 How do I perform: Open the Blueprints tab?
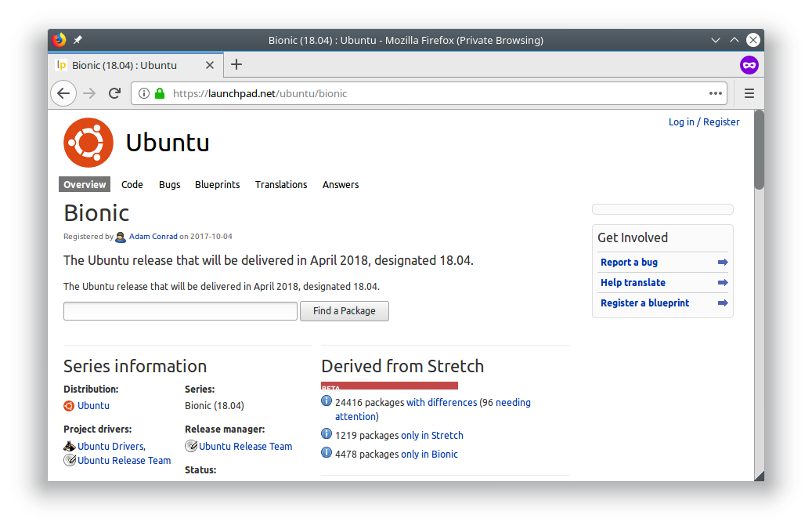(217, 185)
